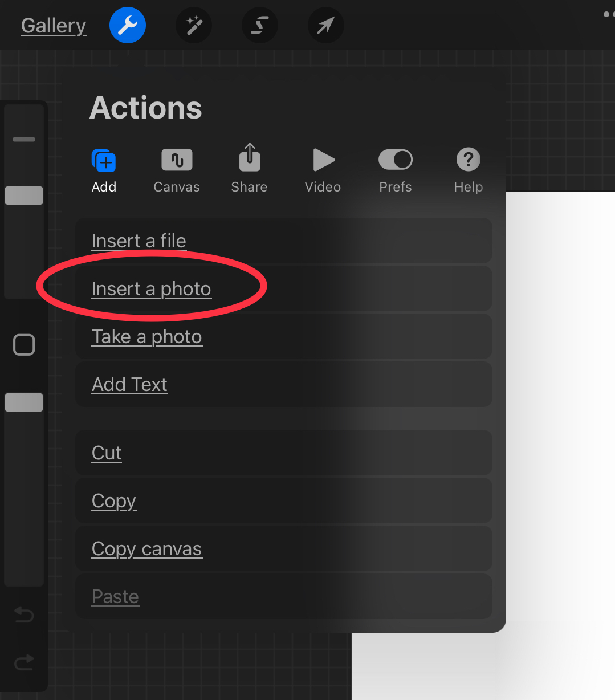Click the wrench Actions icon

click(x=127, y=25)
